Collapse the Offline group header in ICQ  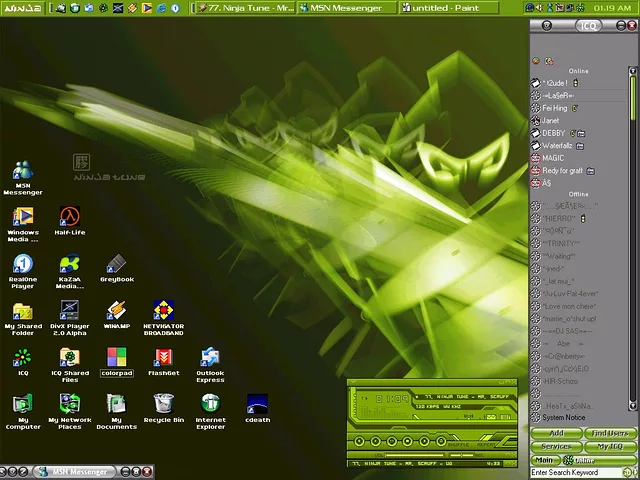(579, 194)
